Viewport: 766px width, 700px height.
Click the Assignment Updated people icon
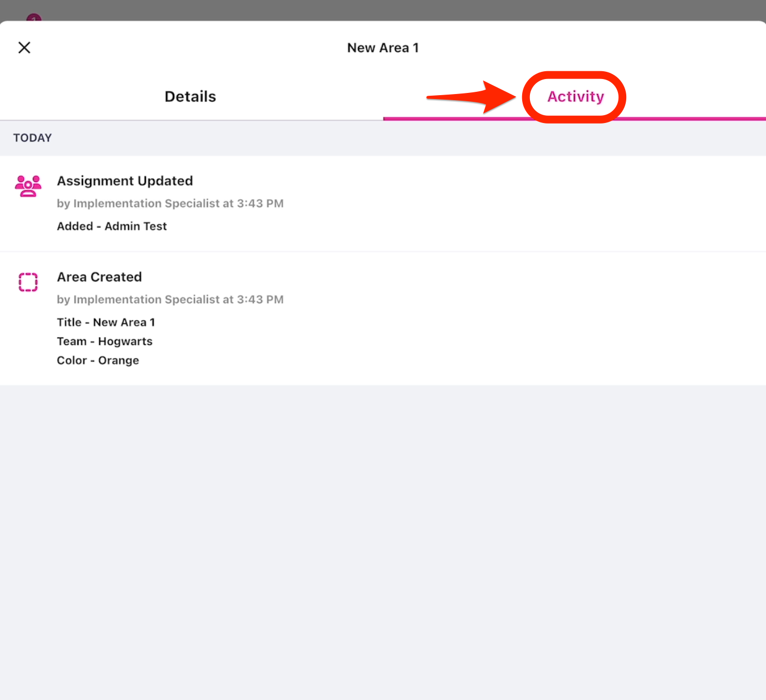28,186
